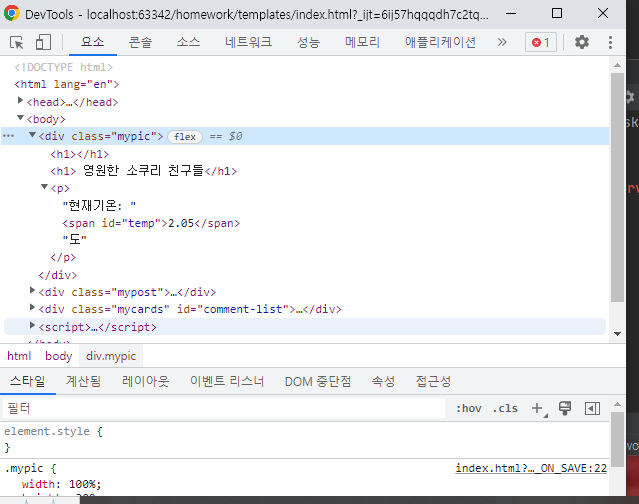Click the Chrome icon in title bar
This screenshot has height=504, width=639.
(12, 13)
